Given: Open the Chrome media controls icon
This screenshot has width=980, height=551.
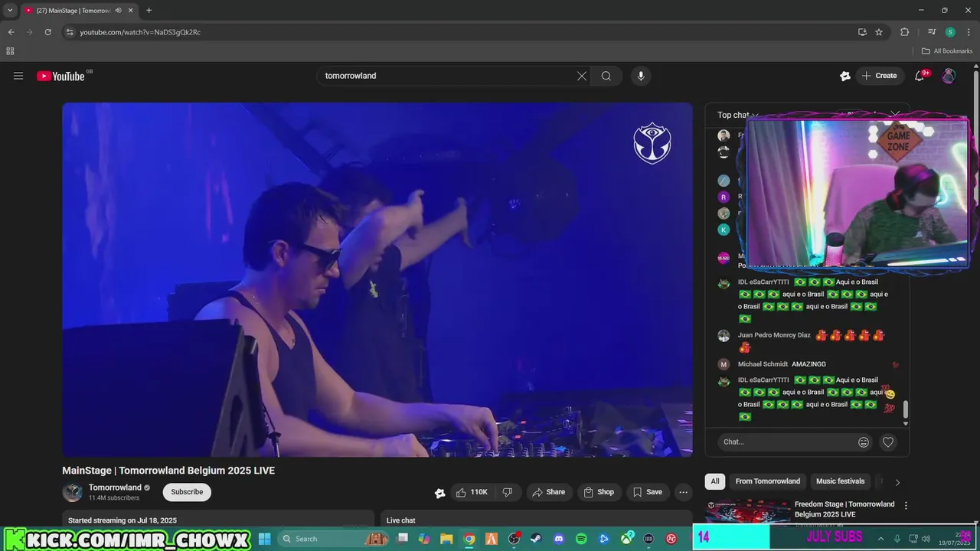Looking at the screenshot, I should click(932, 32).
